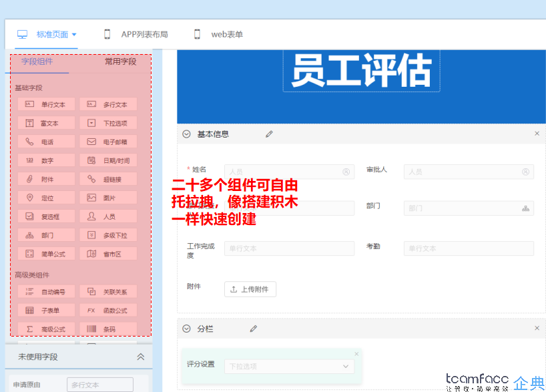Select the 省市区 region component

[x=108, y=254]
